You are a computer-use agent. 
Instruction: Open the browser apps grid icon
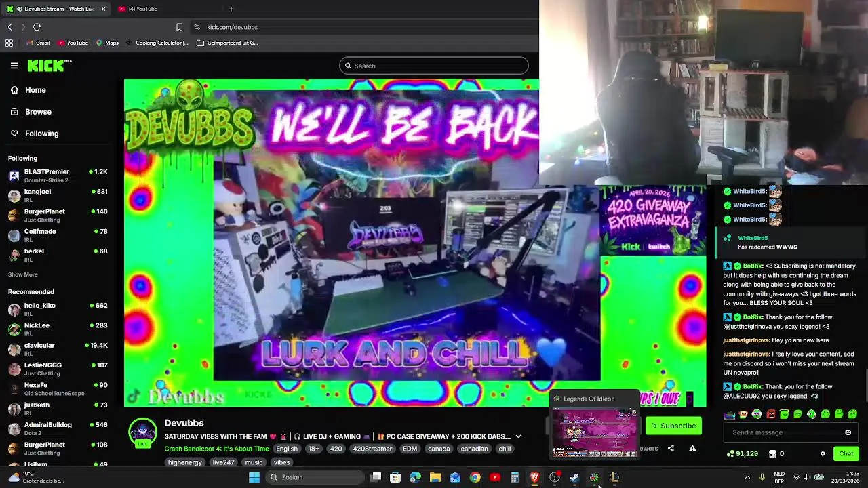click(9, 43)
